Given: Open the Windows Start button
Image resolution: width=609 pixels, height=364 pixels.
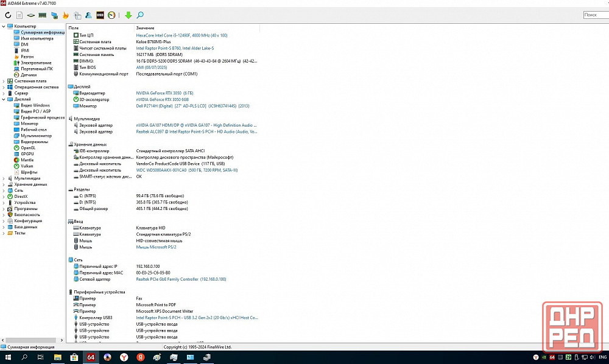Looking at the screenshot, I should coord(9,357).
